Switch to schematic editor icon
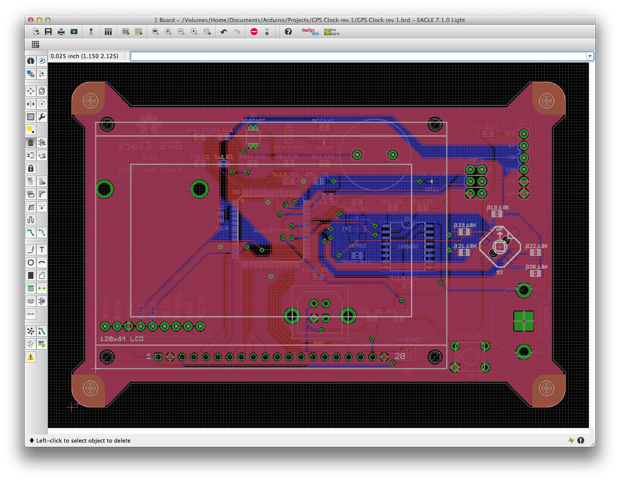Screen dimensions: 620x481 pos(91,32)
